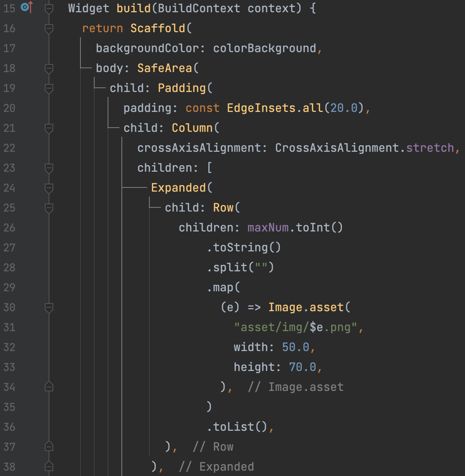Click the '50.0' width value

(296, 347)
